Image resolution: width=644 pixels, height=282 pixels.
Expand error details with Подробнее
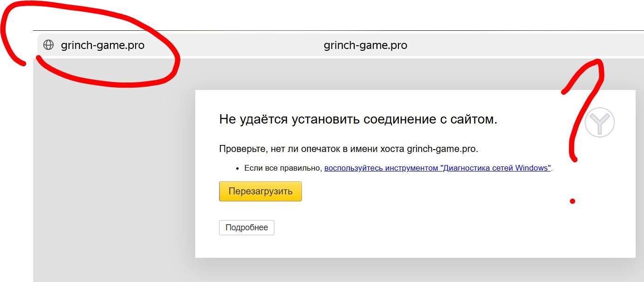coord(247,227)
